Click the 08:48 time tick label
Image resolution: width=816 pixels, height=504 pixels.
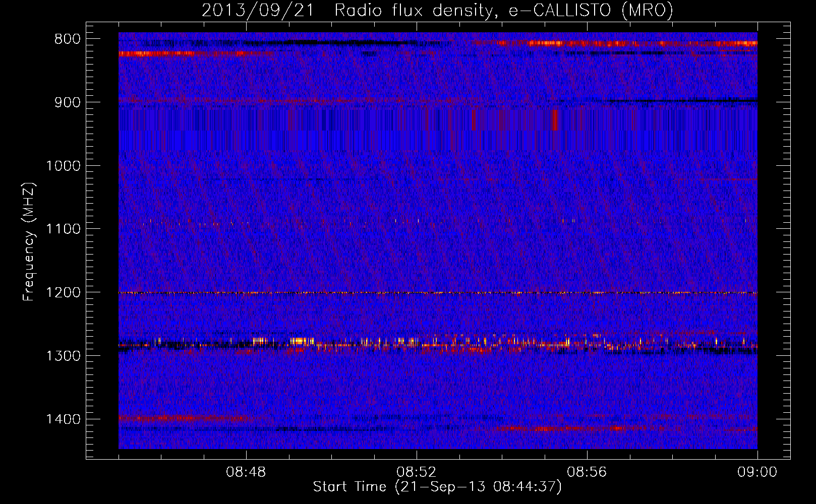(x=246, y=472)
